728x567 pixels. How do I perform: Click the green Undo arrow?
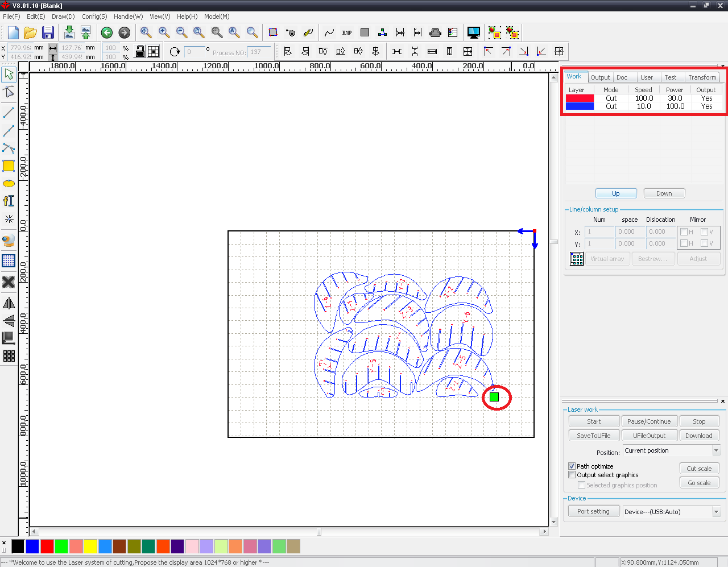[x=107, y=33]
